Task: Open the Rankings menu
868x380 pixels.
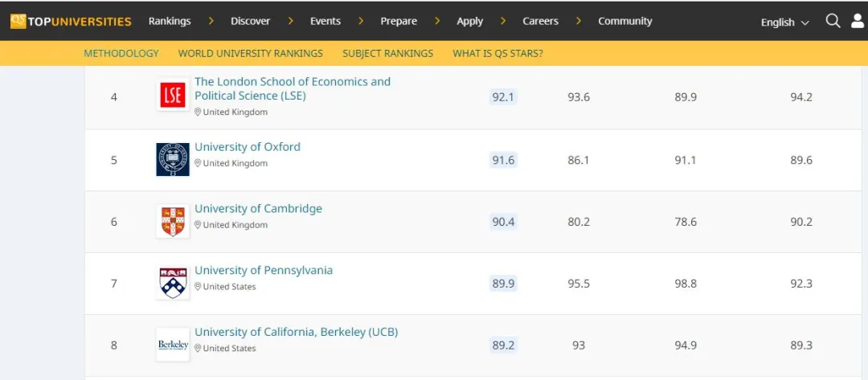Action: coord(170,21)
